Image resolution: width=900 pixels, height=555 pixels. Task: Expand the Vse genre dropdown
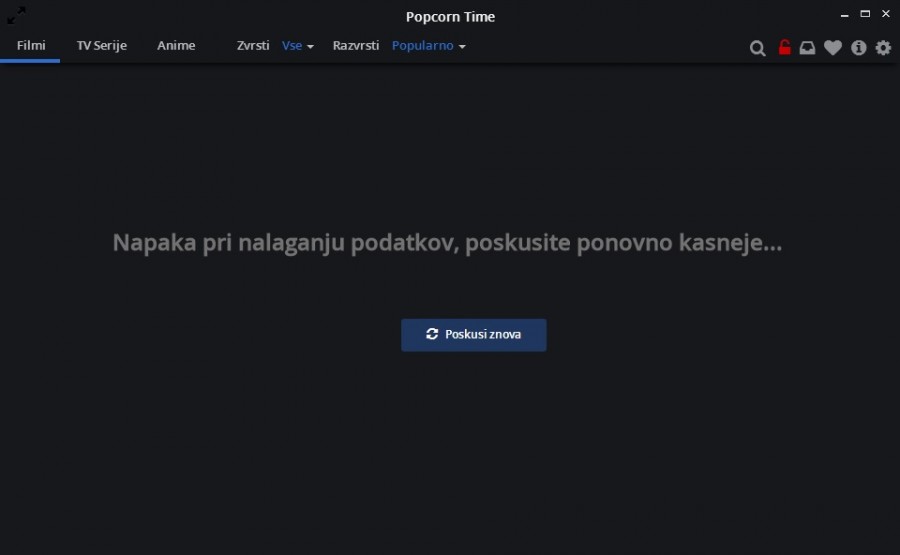297,46
